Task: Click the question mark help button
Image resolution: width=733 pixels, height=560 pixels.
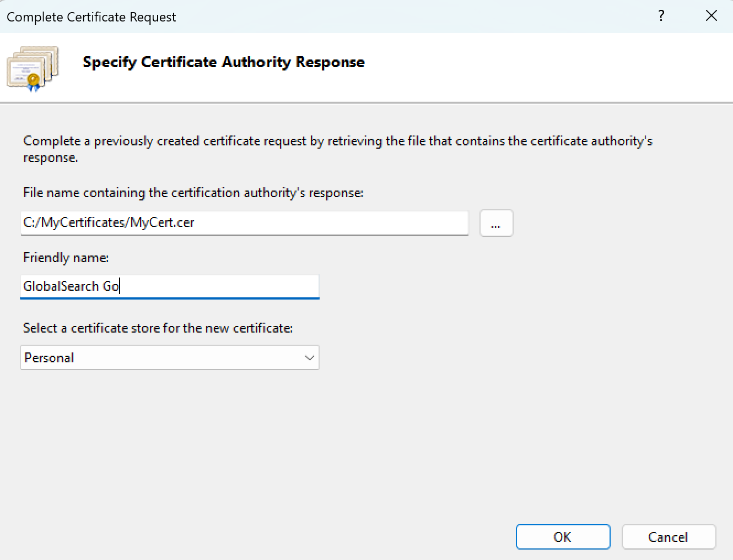Action: [x=661, y=16]
